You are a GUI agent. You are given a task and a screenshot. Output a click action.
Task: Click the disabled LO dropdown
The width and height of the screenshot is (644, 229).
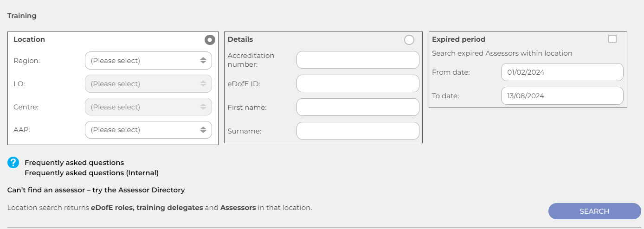click(x=148, y=84)
